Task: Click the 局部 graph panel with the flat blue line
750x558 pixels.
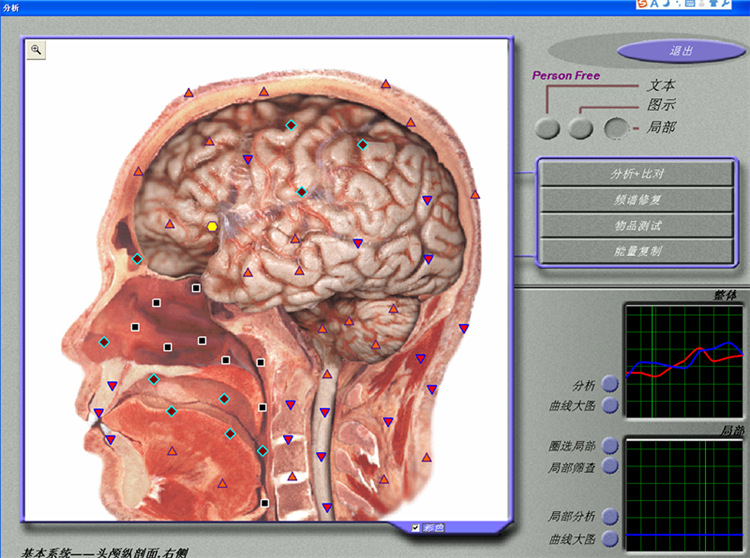Action: pos(684,492)
